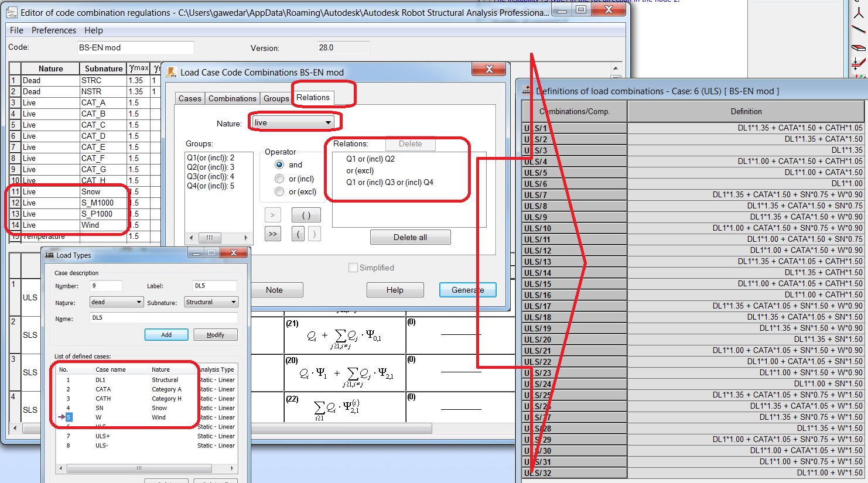Select row ULS/20 in definitions table
The image size is (868, 483).
(x=693, y=340)
